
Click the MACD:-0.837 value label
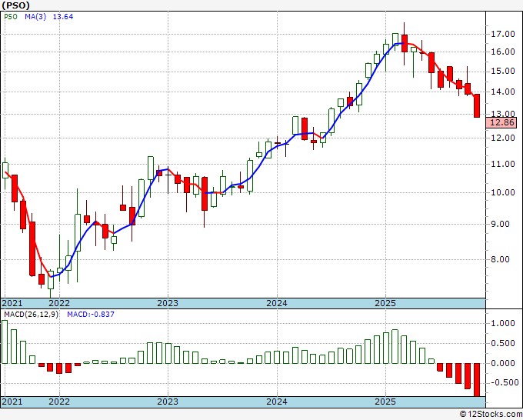click(x=91, y=315)
